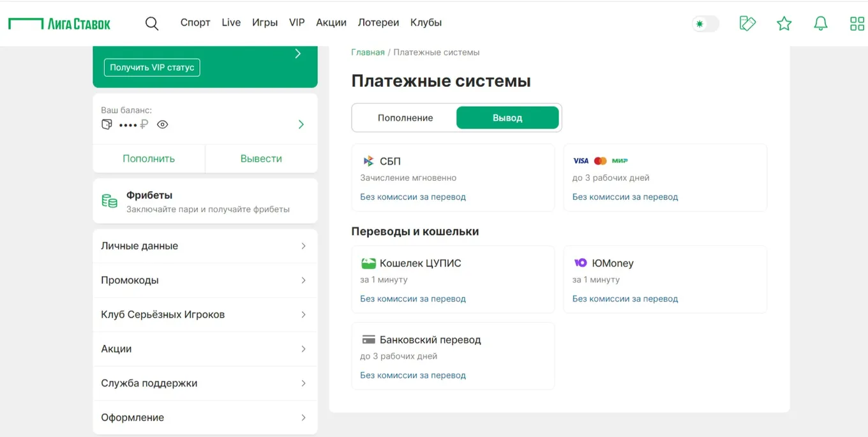This screenshot has height=437, width=868.
Task: Open the four-square apps grid icon
Action: tap(857, 24)
